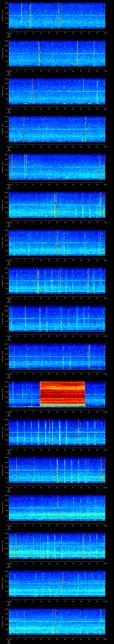Select the '14:17:00' start time label
Screen dimensions: 114x644
[x=9, y=639]
